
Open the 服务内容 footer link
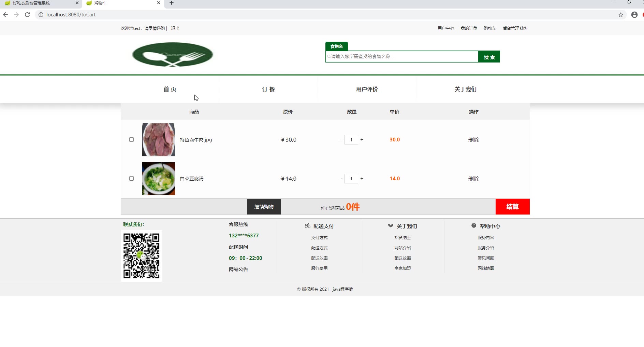(486, 238)
